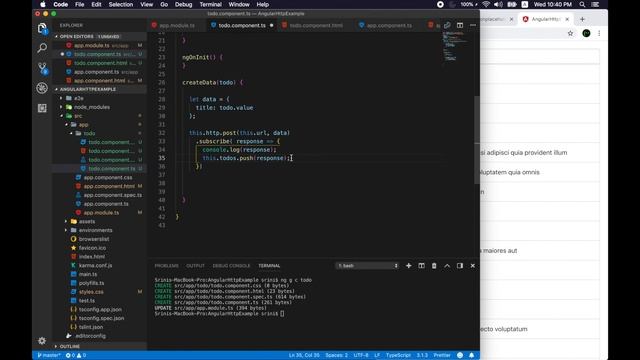The height and width of the screenshot is (360, 640).
Task: Click errors and warnings count in status bar
Action: click(x=76, y=355)
